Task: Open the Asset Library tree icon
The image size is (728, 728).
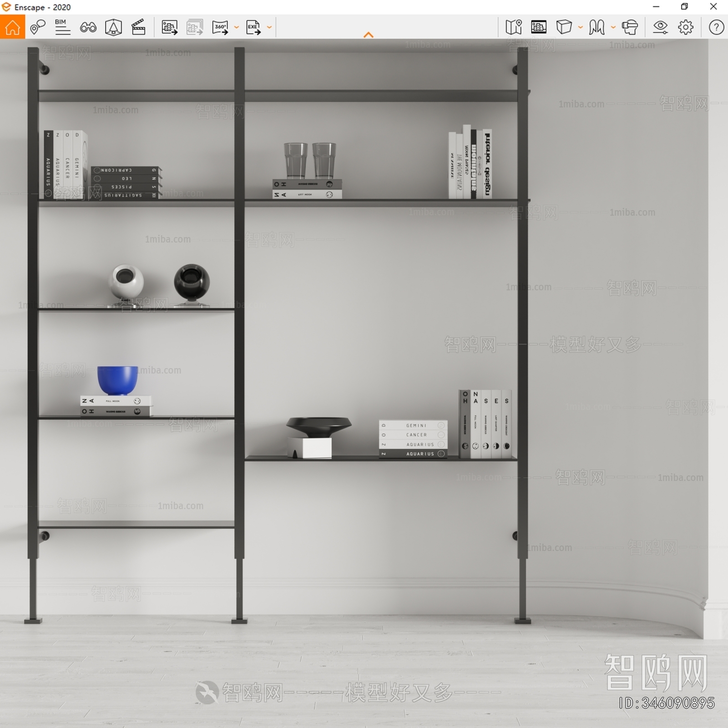Action: coord(113,27)
